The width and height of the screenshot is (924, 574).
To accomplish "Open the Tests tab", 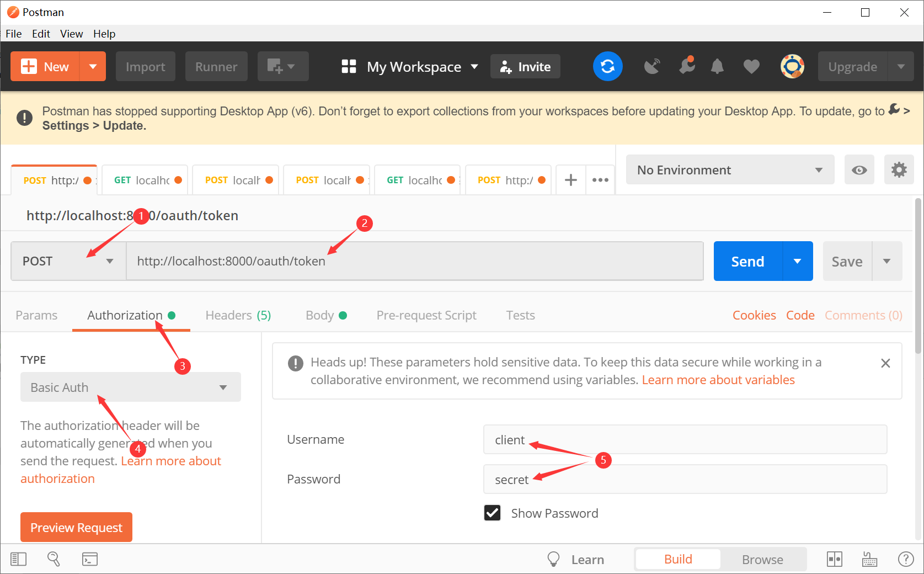I will [521, 315].
